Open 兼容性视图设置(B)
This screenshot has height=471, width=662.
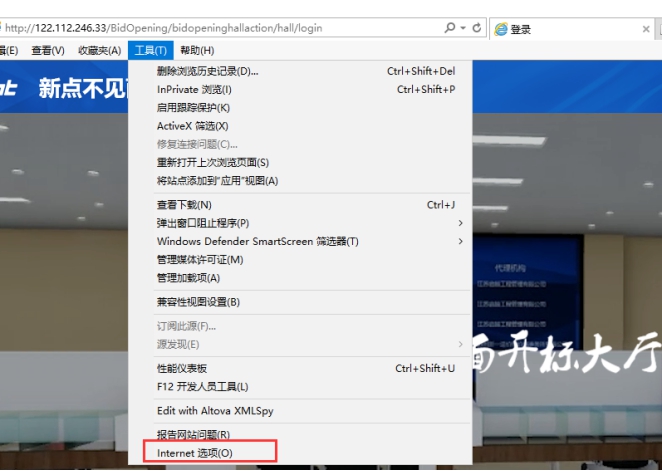pos(198,302)
